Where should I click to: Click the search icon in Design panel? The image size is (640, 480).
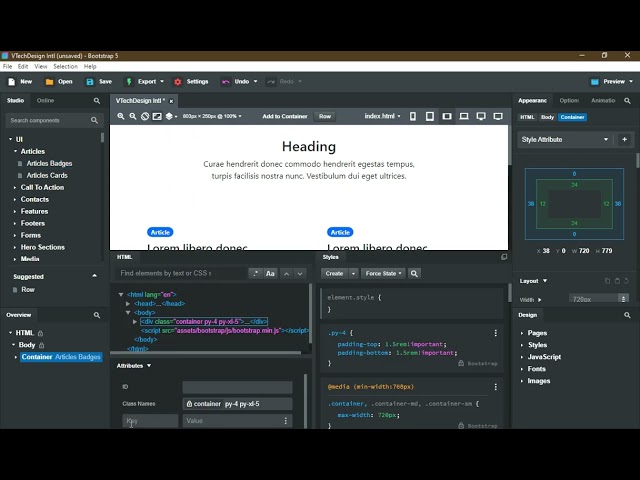point(627,315)
